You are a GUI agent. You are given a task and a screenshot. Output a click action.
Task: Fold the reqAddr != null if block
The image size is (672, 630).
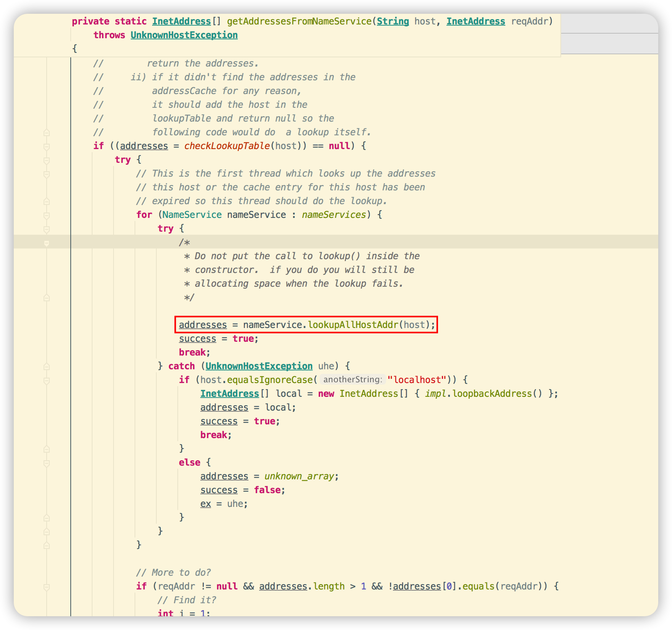(47, 587)
